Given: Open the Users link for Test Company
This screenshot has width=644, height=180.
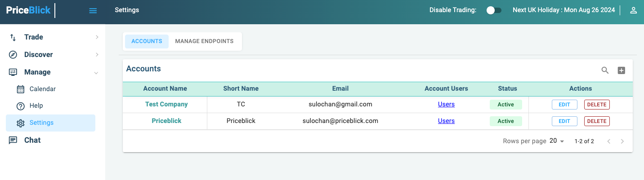Looking at the screenshot, I should click(446, 105).
